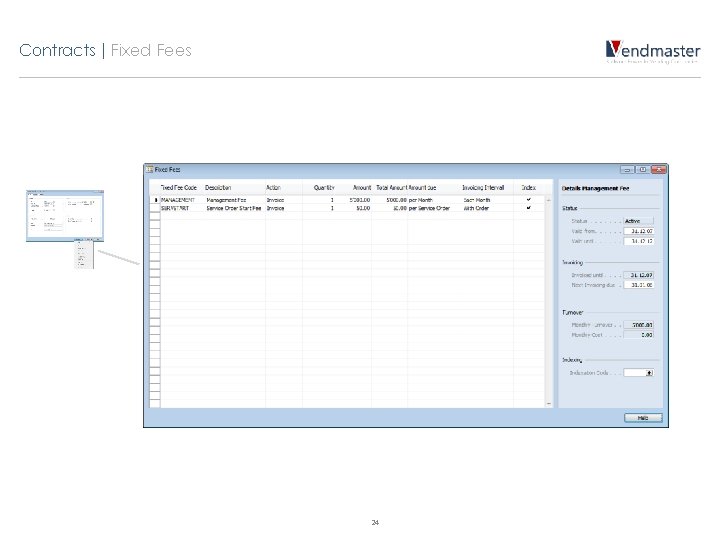Minimize the Fixed Fees window

(x=627, y=169)
